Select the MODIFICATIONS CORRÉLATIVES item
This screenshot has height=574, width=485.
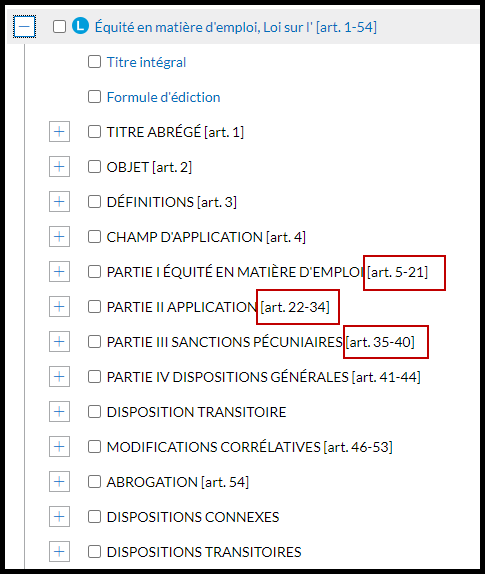[x=250, y=447]
